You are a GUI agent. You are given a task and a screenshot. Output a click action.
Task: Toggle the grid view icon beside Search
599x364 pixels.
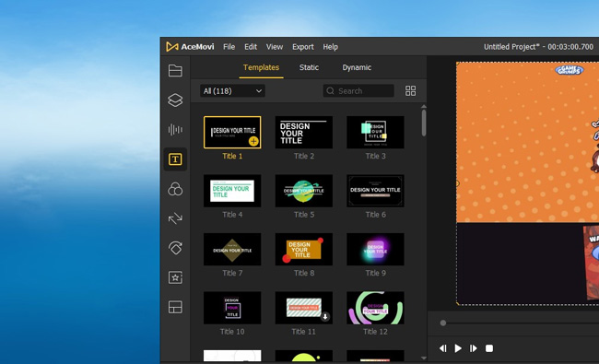point(410,91)
